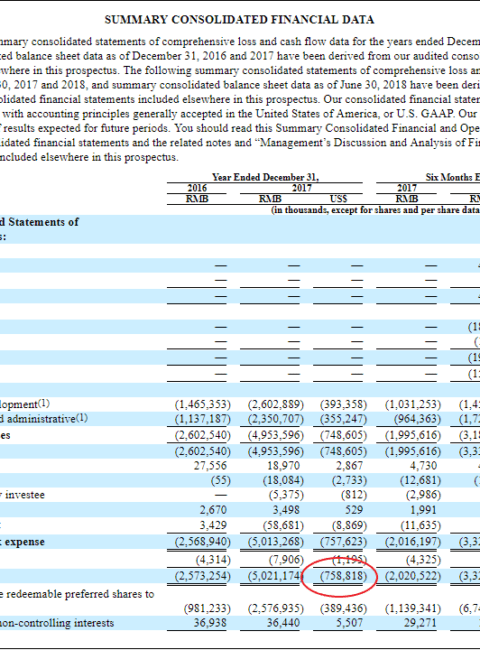This screenshot has height=650, width=480.
Task: Click the value (2,602,889) in 2017 RMB column
Action: 276,404
